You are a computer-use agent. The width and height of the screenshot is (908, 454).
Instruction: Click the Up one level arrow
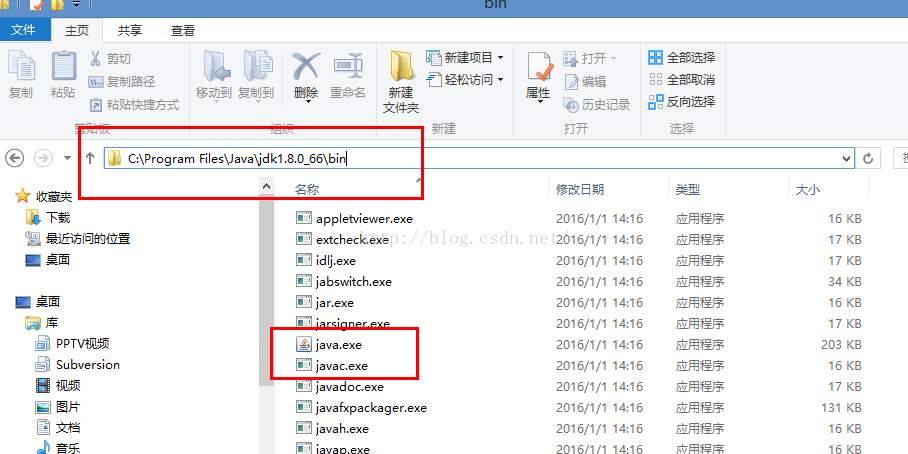[90, 158]
